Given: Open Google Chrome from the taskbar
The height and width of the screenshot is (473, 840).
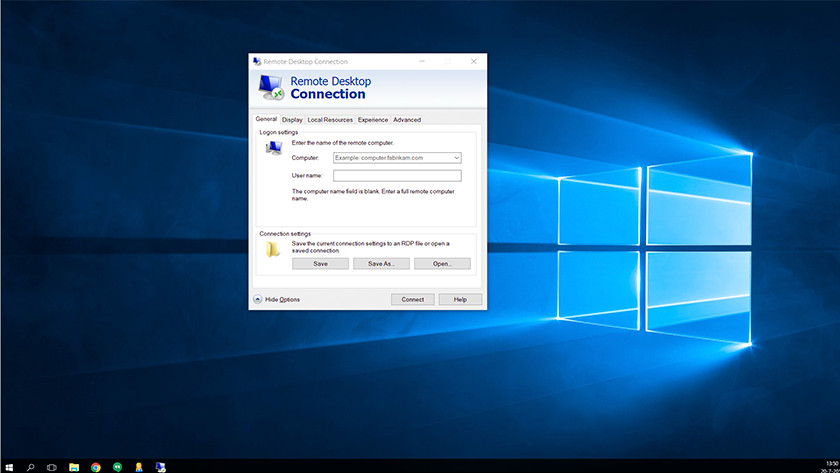Looking at the screenshot, I should (96, 466).
